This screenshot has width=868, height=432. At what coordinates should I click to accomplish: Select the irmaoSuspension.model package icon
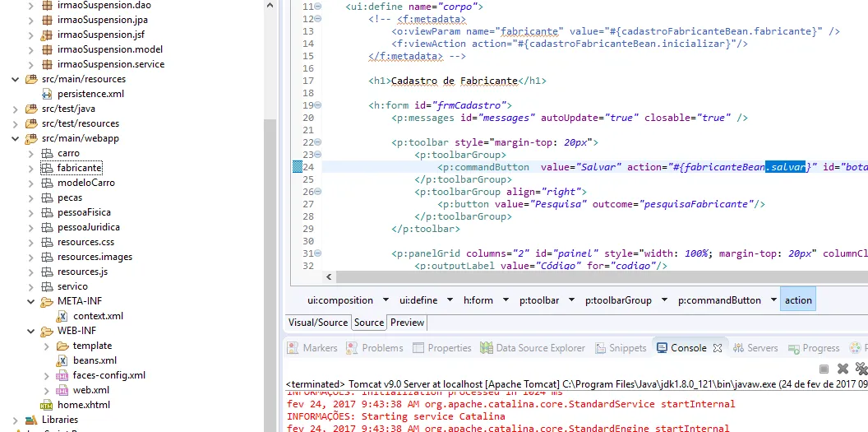47,49
